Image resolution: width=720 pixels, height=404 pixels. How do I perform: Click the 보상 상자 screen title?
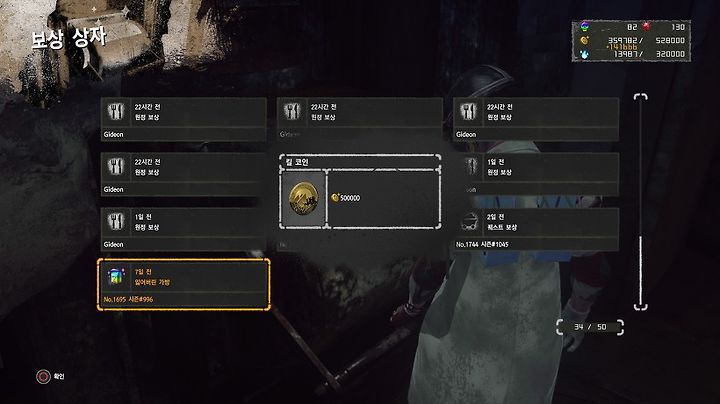coord(69,38)
